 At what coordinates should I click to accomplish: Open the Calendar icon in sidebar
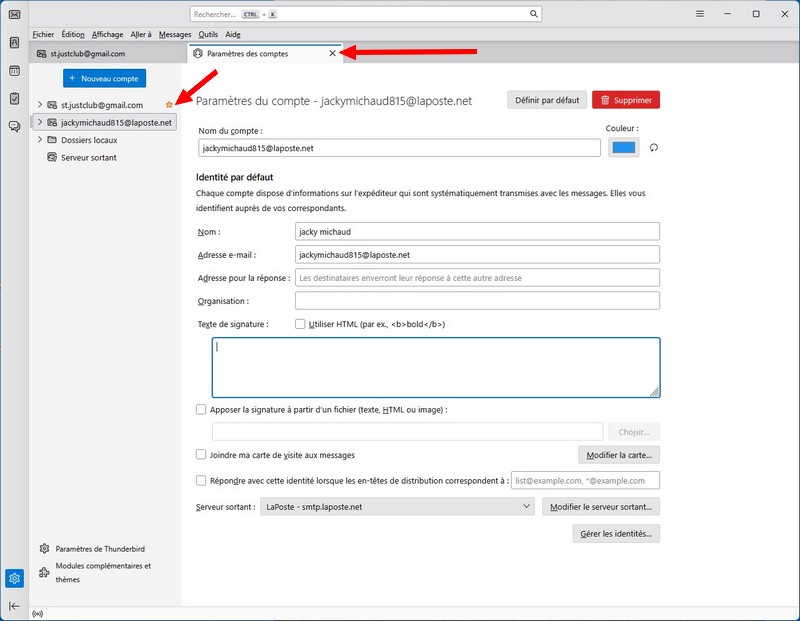pyautogui.click(x=14, y=71)
